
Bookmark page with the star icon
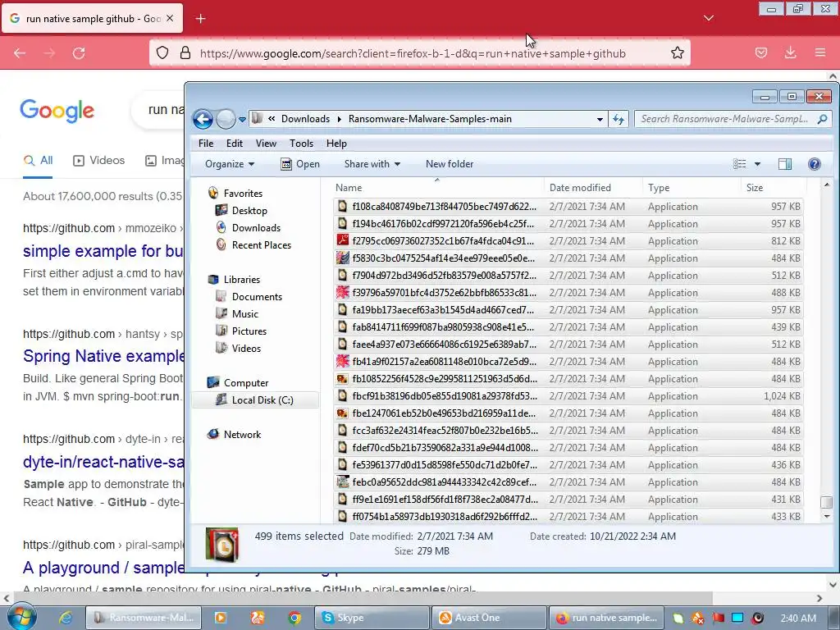pos(677,52)
